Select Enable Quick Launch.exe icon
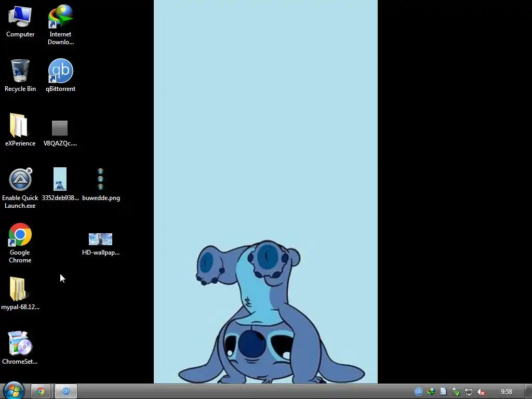The width and height of the screenshot is (532, 399). pyautogui.click(x=20, y=188)
